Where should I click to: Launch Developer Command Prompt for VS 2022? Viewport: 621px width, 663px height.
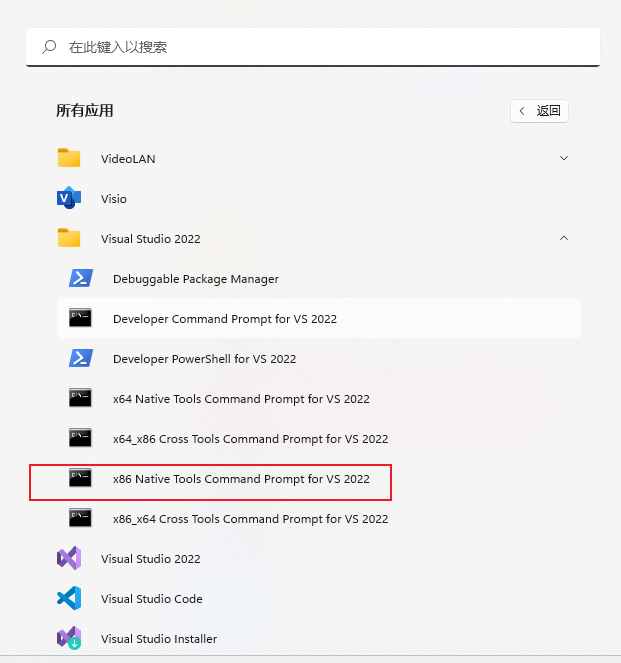point(319,318)
